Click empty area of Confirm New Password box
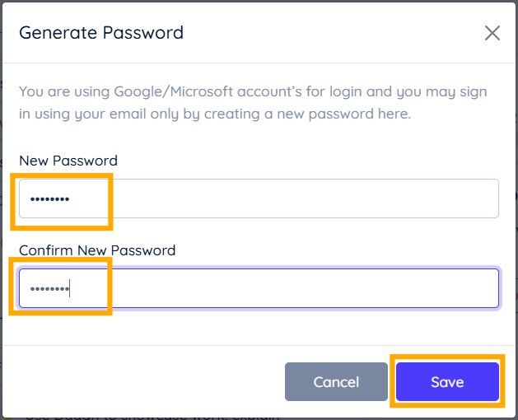 [x=329, y=288]
